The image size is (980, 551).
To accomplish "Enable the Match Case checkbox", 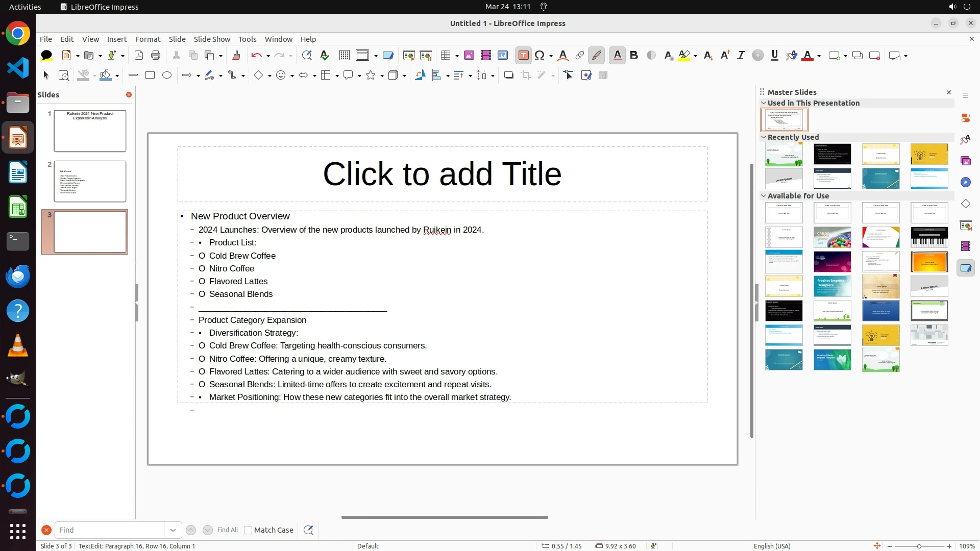I will point(248,530).
